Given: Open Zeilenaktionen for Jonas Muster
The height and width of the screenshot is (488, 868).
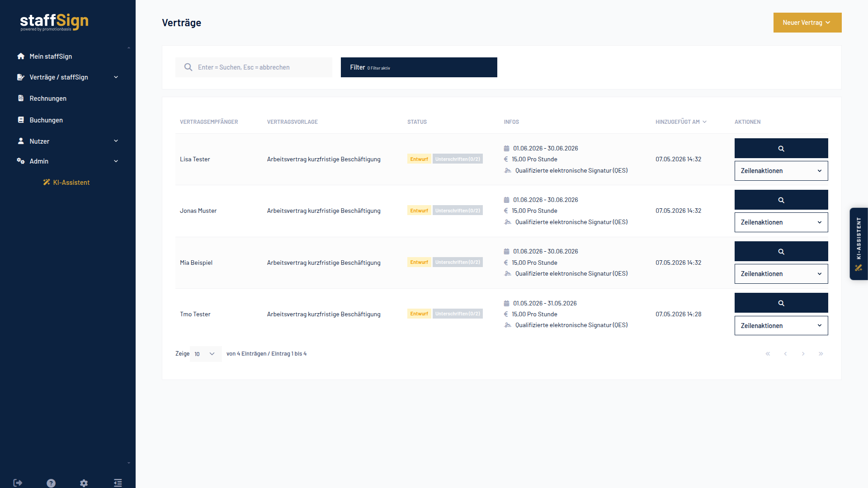Looking at the screenshot, I should [781, 222].
